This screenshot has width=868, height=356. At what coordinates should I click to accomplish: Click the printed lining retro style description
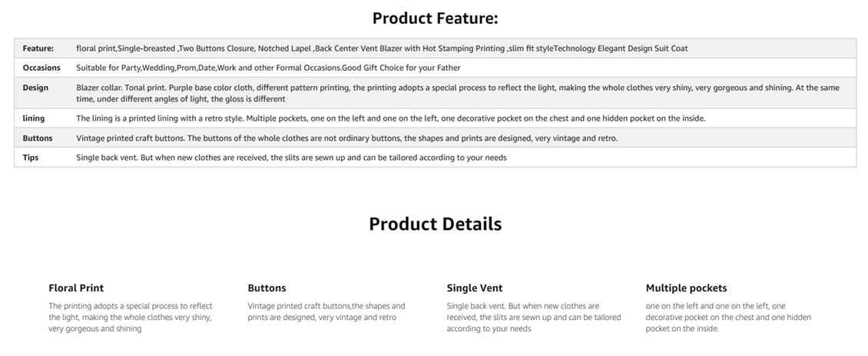pyautogui.click(x=390, y=118)
